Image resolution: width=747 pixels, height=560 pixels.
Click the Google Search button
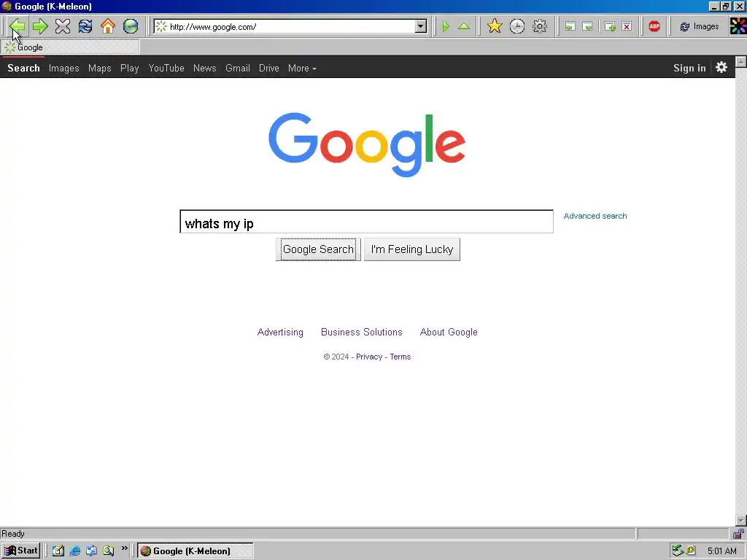coord(318,249)
